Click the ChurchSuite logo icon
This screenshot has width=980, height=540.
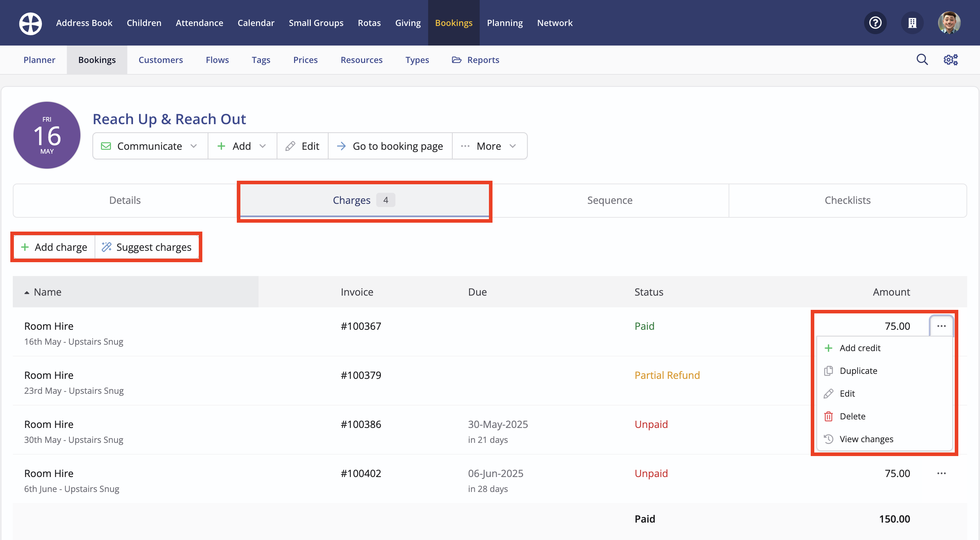31,23
